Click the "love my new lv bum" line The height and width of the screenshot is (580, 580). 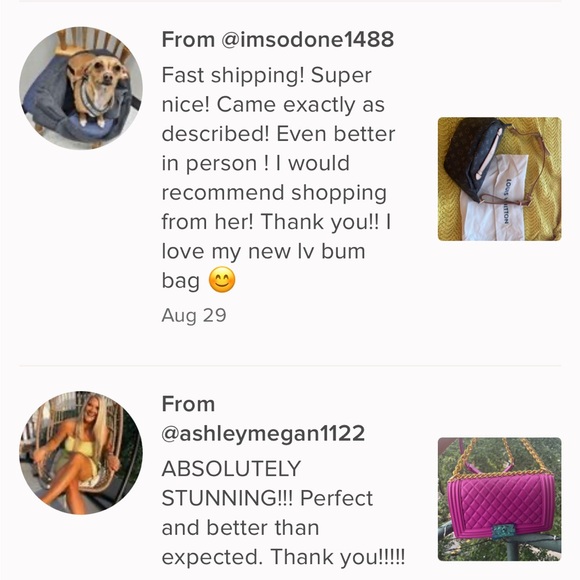tap(263, 252)
